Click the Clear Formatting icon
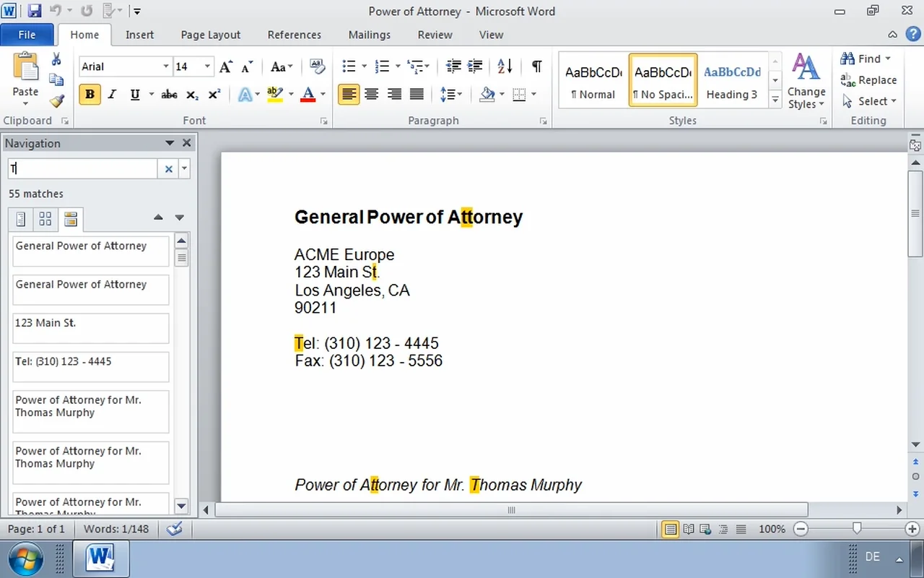 pos(317,66)
